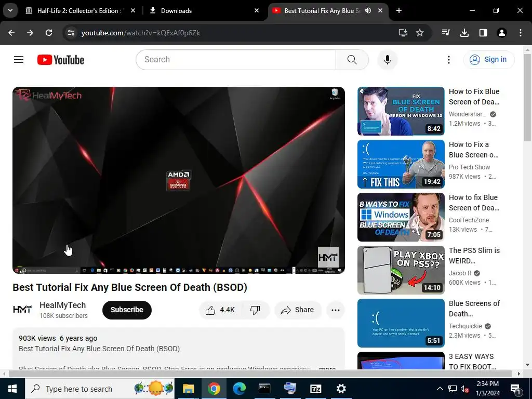Go back to the previous page
532x399 pixels.
tap(11, 33)
